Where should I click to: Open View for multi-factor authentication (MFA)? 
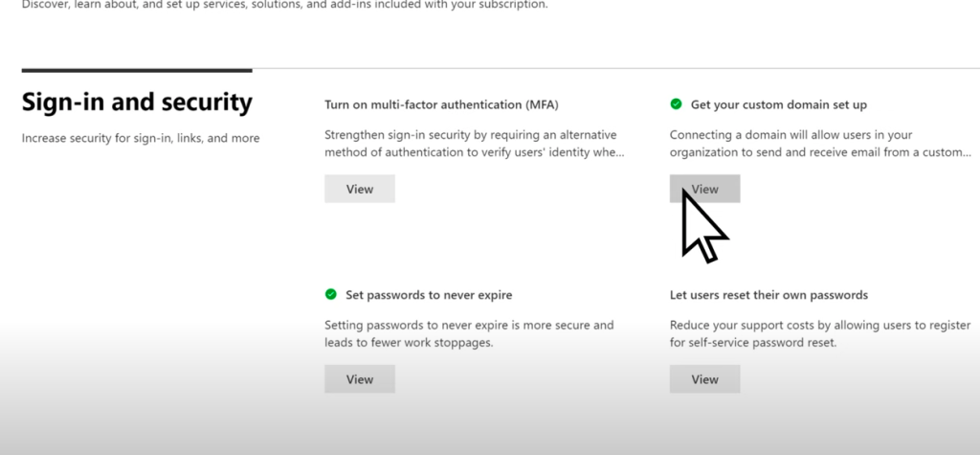360,189
